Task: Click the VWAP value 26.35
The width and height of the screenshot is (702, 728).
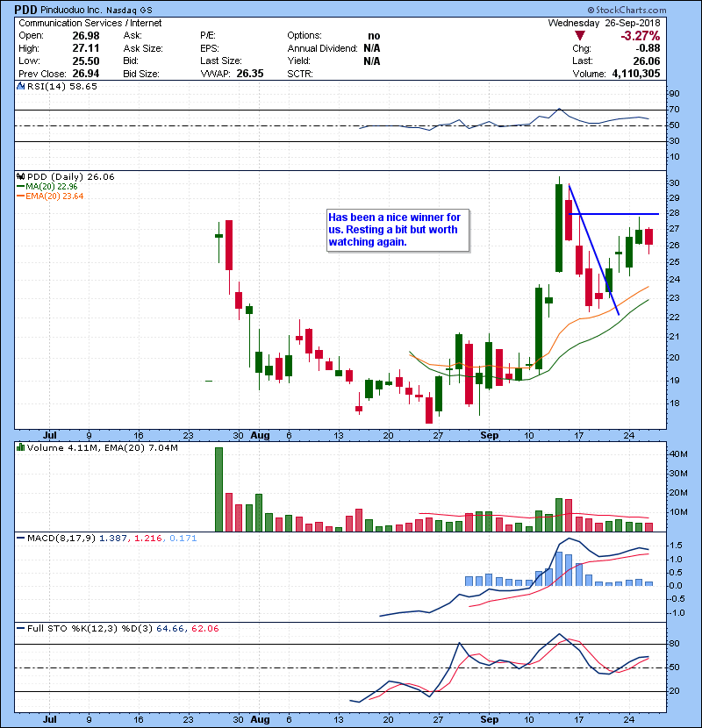Action: tap(250, 74)
